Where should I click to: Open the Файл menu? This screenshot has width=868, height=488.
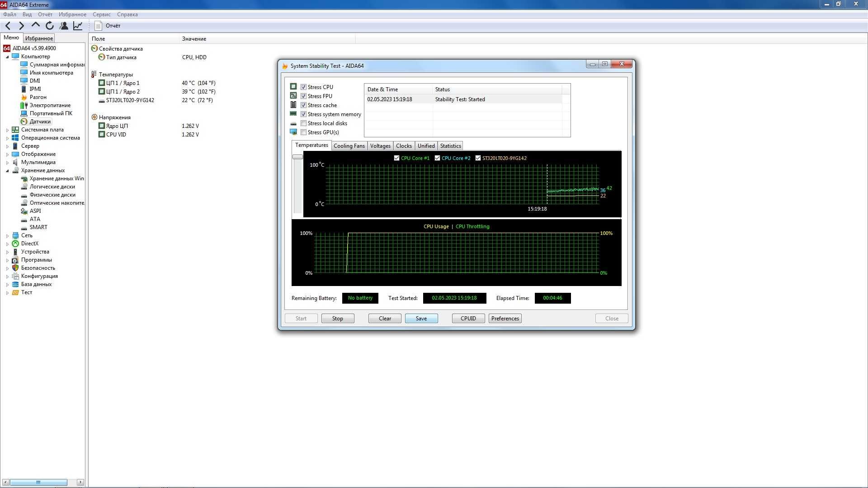(x=9, y=14)
